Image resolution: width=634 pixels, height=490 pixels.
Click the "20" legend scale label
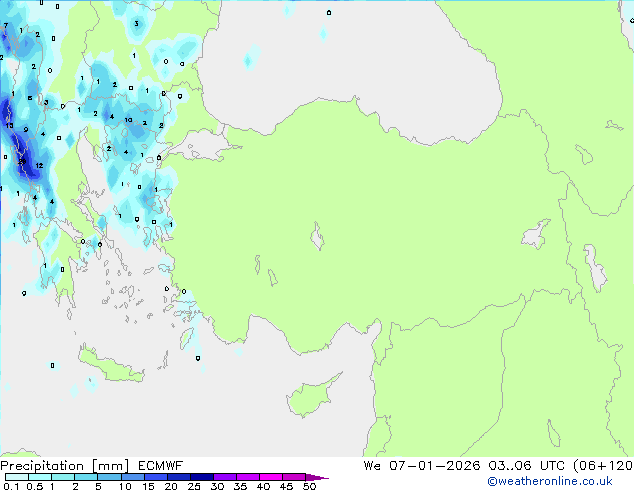coord(171,486)
